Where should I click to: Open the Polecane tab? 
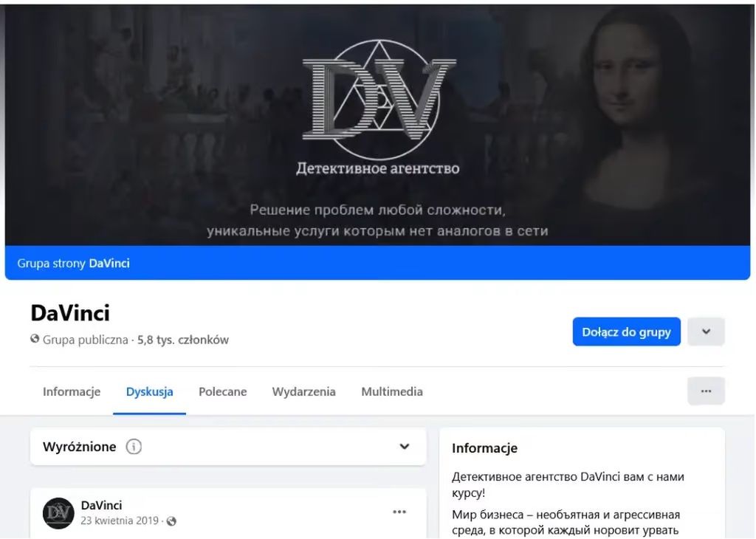(x=223, y=391)
